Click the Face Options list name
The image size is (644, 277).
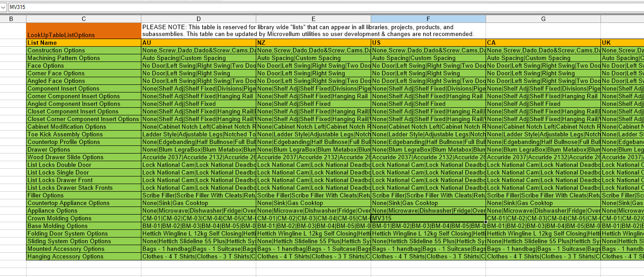(x=83, y=66)
